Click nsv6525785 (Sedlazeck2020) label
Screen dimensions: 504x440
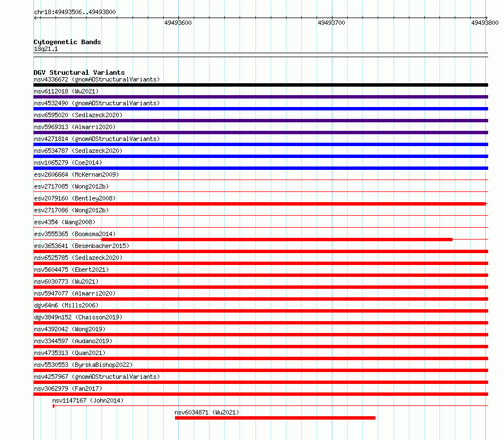click(78, 258)
